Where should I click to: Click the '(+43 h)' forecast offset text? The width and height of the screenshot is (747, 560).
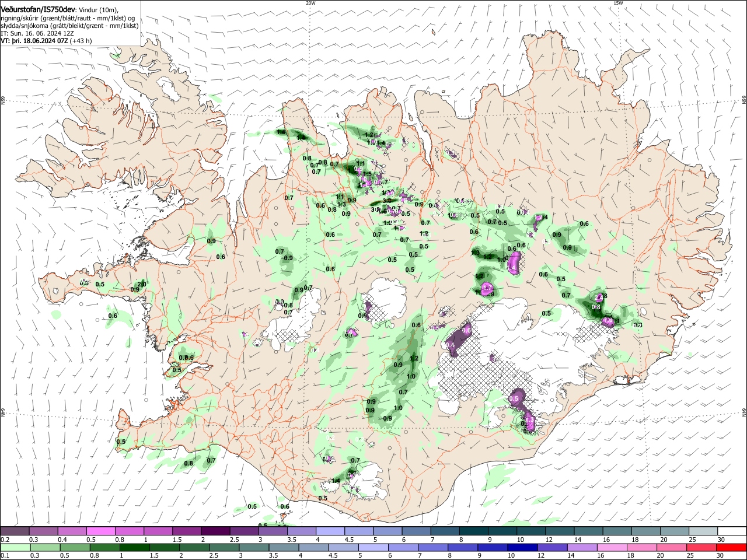tap(81, 41)
